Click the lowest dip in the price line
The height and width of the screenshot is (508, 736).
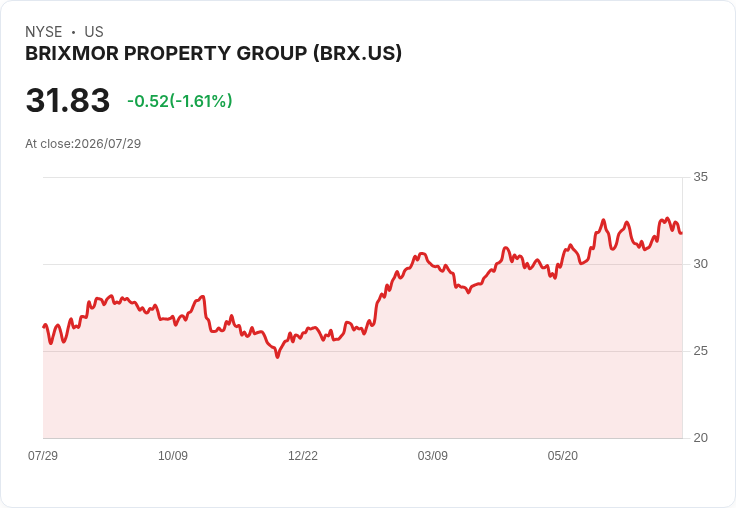(277, 357)
